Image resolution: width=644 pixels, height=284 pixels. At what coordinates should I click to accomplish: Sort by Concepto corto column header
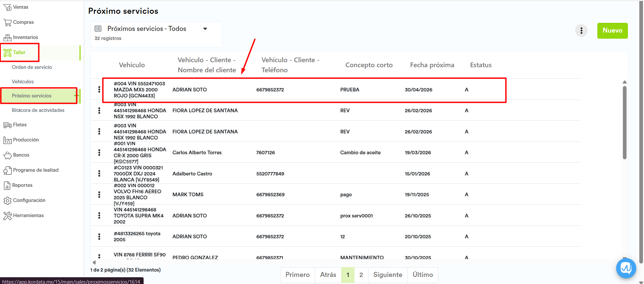coord(369,65)
